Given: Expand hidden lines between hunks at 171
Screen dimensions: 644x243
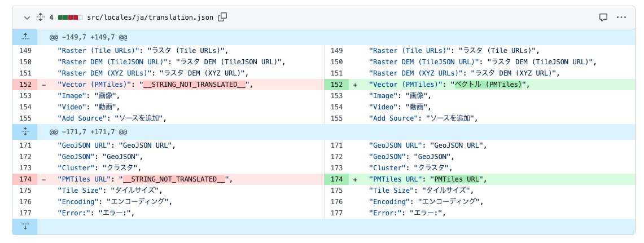Looking at the screenshot, I should 25,132.
